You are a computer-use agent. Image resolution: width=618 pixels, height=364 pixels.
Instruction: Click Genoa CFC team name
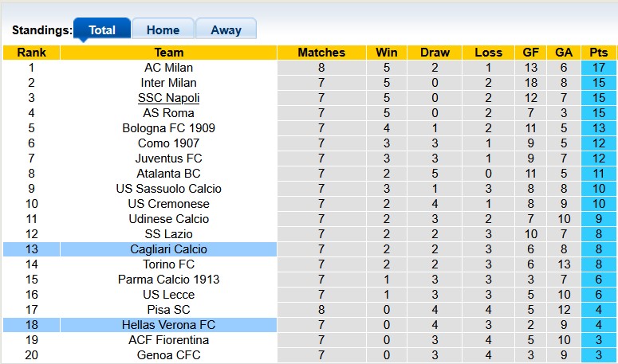click(x=168, y=355)
